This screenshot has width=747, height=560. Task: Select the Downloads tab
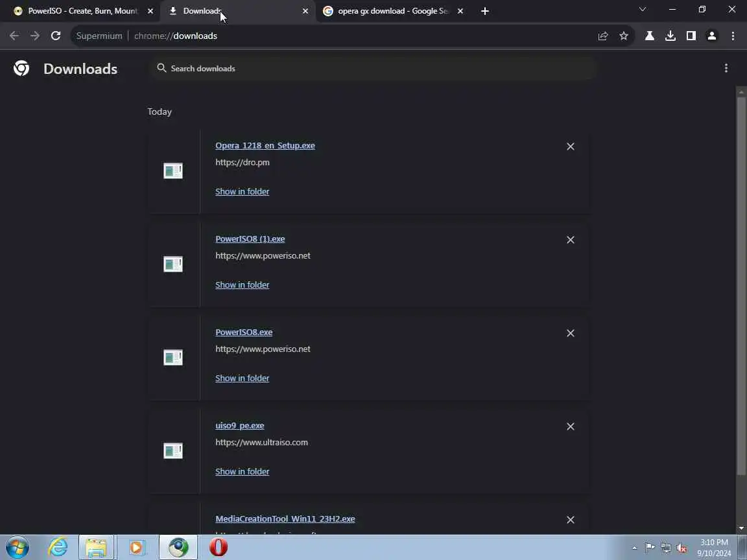click(237, 11)
